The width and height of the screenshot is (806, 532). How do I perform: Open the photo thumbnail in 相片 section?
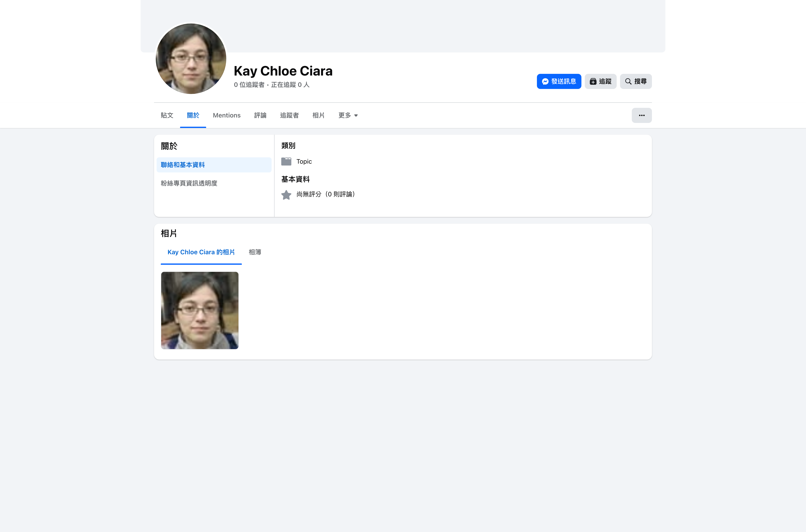tap(200, 310)
